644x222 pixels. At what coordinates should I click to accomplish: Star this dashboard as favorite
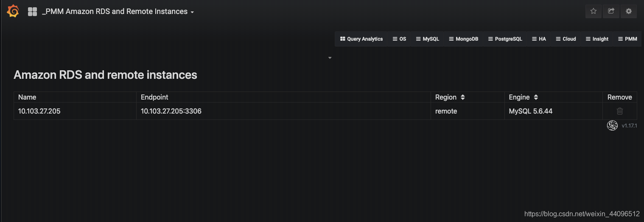(x=594, y=11)
